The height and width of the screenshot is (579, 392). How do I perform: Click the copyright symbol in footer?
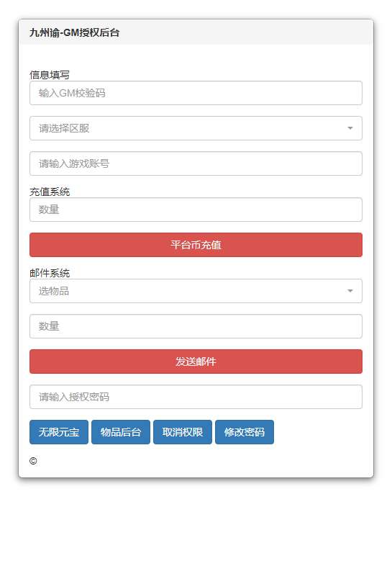tap(33, 461)
